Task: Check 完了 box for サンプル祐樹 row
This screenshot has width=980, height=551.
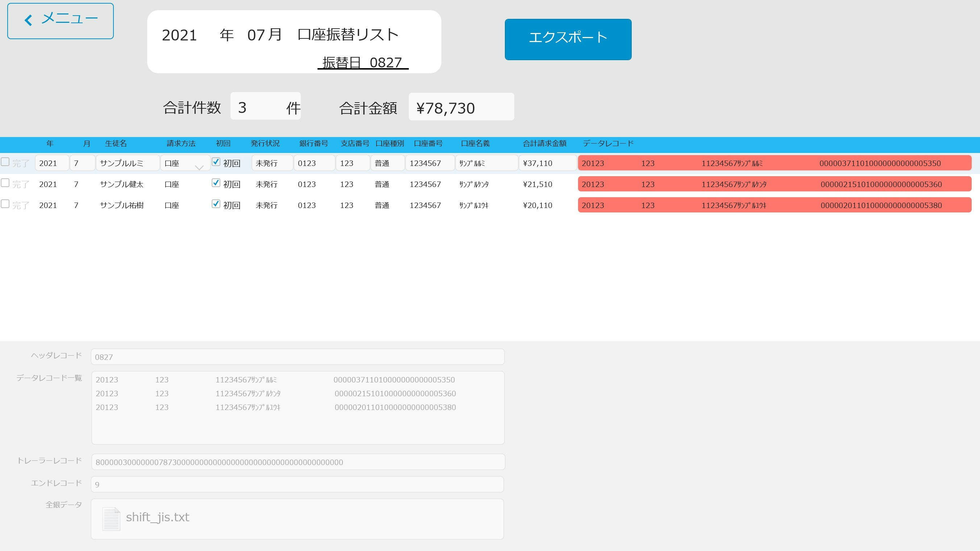Action: click(x=5, y=204)
